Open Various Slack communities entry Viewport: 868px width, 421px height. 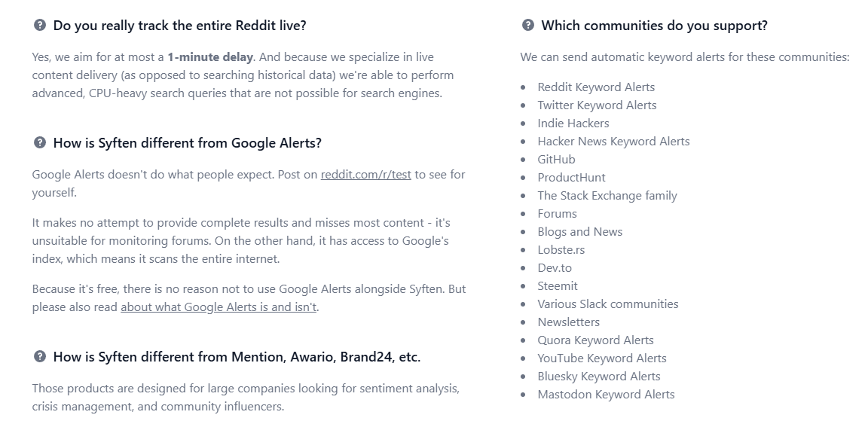[x=608, y=304]
